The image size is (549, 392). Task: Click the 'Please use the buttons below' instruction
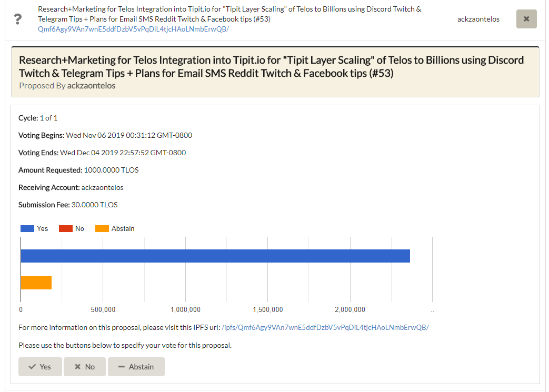(x=125, y=345)
